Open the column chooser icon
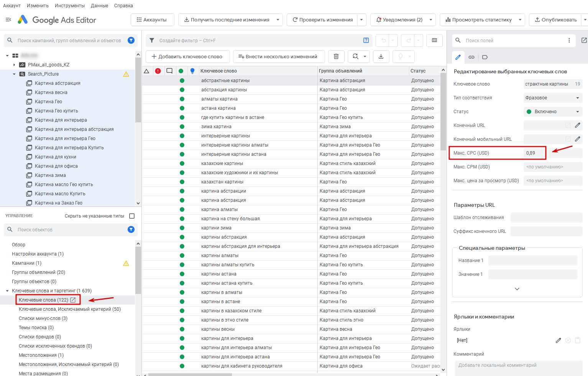 tap(434, 40)
